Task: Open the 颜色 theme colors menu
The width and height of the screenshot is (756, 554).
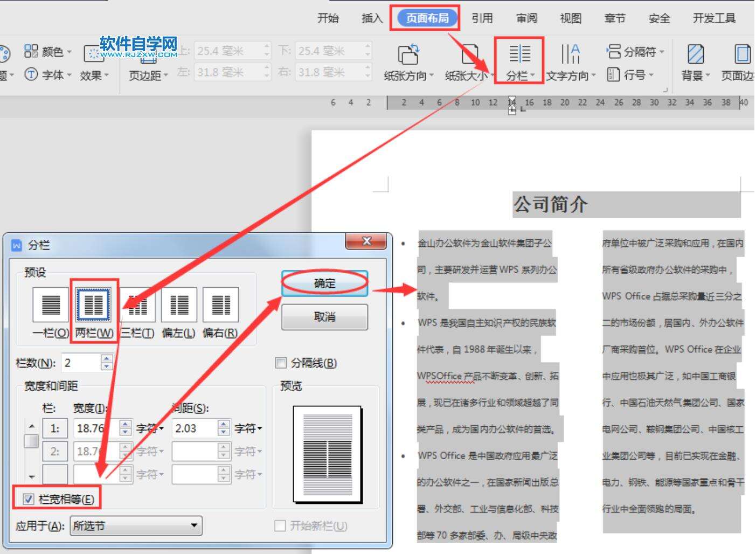Action: pos(47,52)
